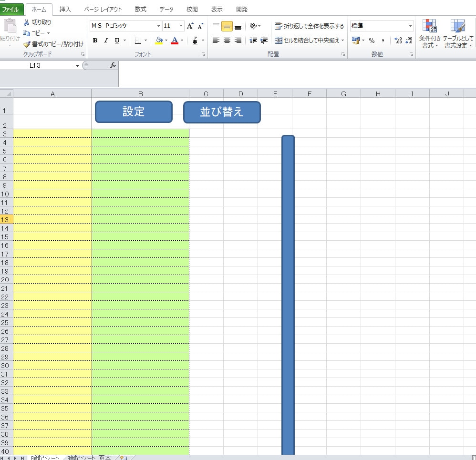The width and height of the screenshot is (476, 460).
Task: Select row 13 header
Action: click(6, 220)
